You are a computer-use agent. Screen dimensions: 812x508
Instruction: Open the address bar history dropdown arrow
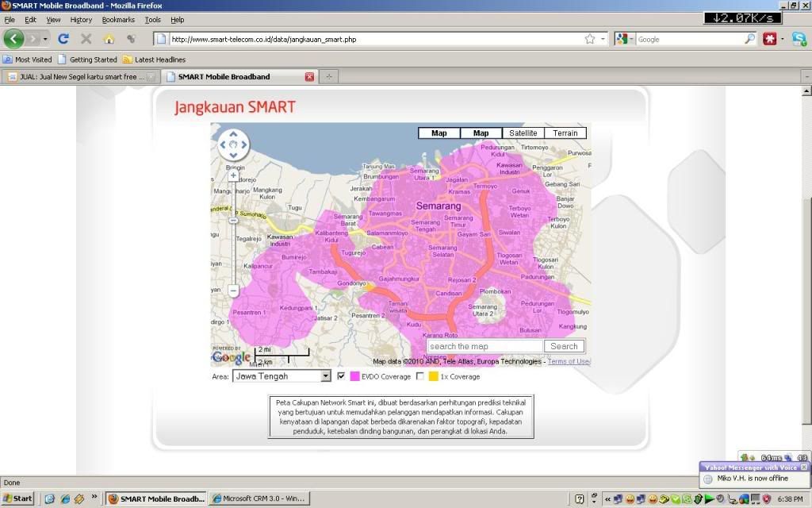point(603,40)
